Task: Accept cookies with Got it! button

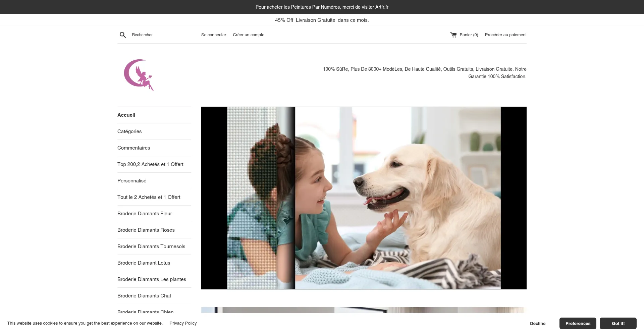Action: click(618, 323)
